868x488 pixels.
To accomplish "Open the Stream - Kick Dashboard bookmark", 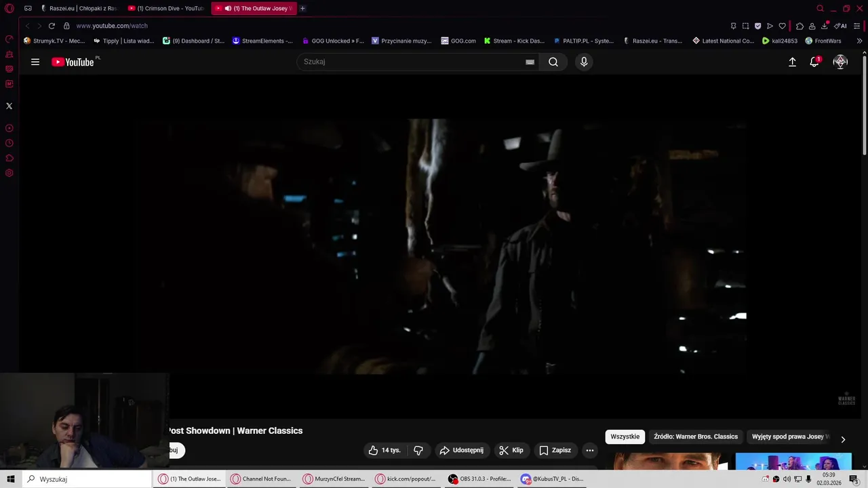I will 514,41.
